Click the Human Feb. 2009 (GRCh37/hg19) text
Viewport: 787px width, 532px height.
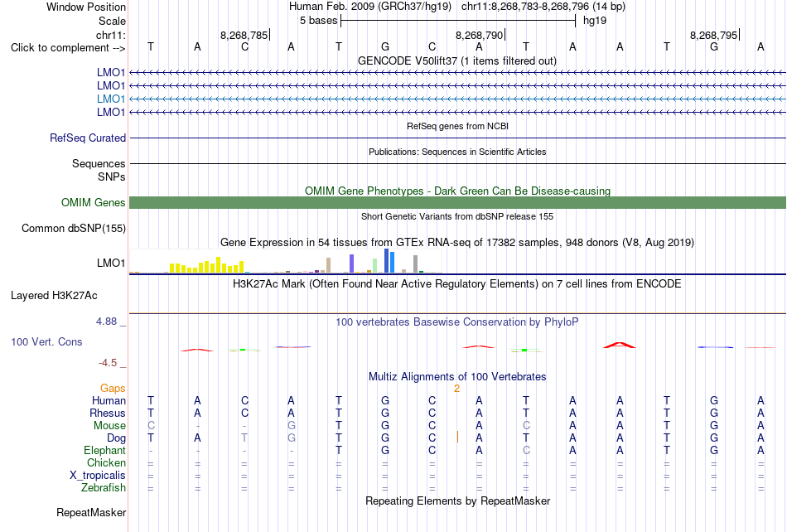point(370,7)
